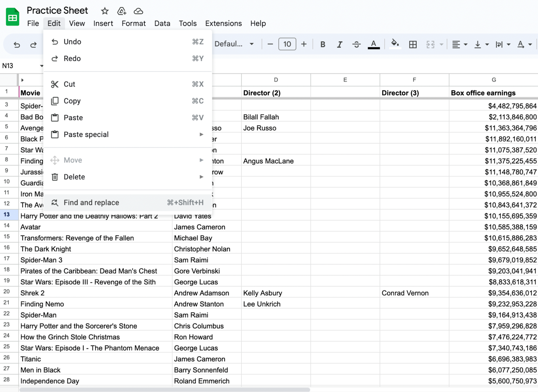Screen dimensions: 538x392
Task: Open the Insert menu
Action: [x=103, y=23]
